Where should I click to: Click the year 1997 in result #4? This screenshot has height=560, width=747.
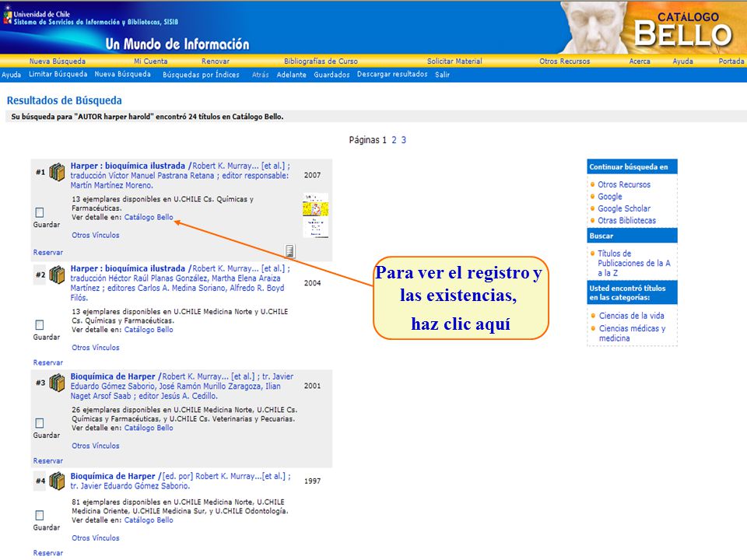click(x=313, y=481)
